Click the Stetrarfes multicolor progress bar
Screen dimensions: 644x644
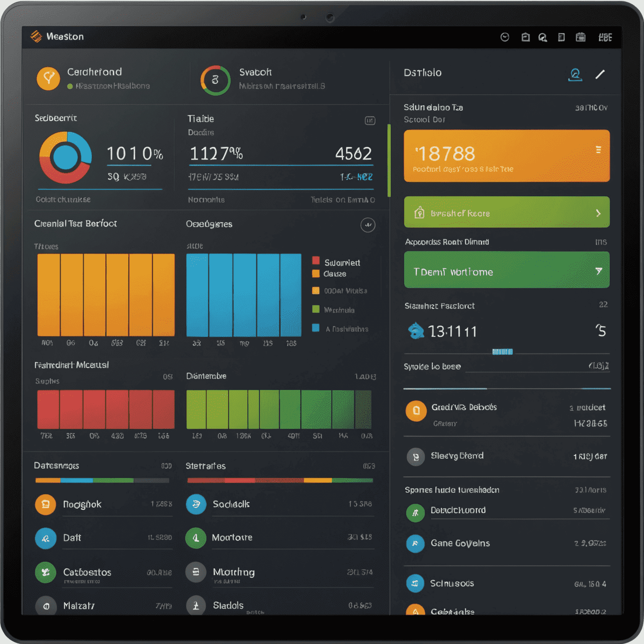click(x=280, y=480)
